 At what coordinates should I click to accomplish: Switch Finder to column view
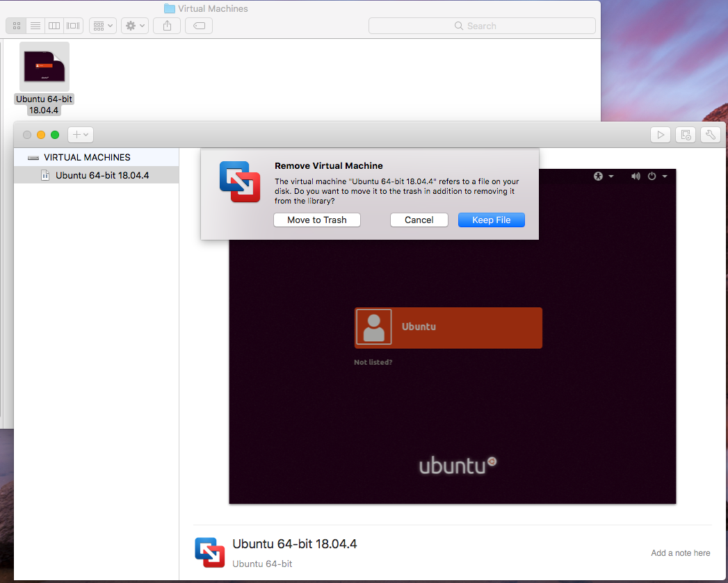[x=54, y=26]
